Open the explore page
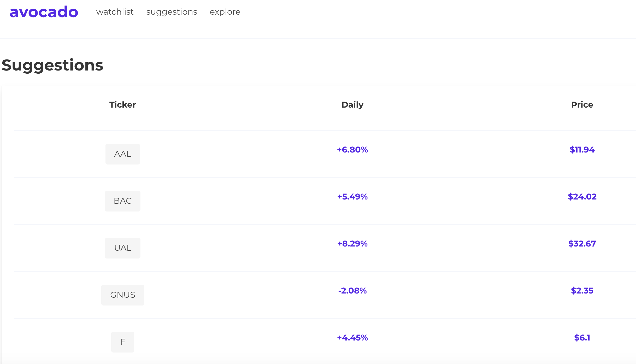636x364 pixels. (225, 12)
